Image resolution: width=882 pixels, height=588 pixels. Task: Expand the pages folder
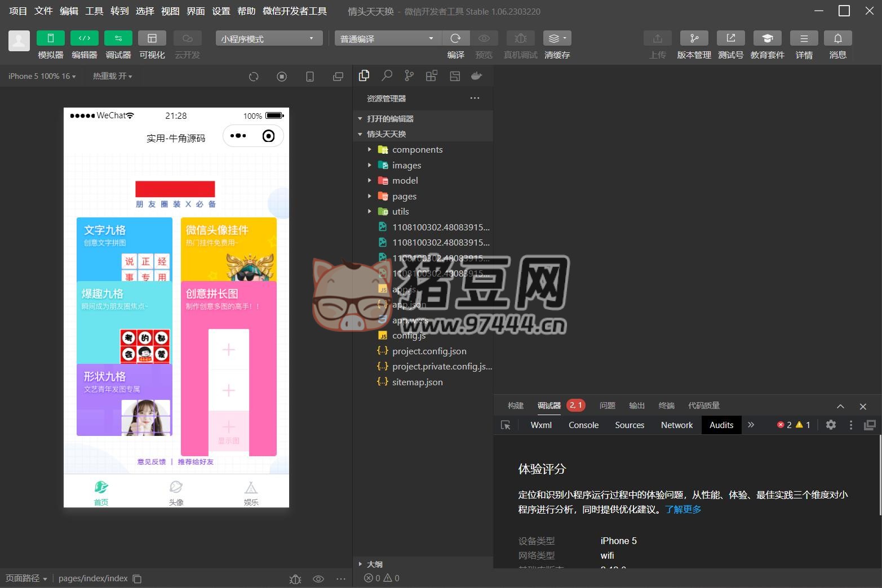coord(423,196)
